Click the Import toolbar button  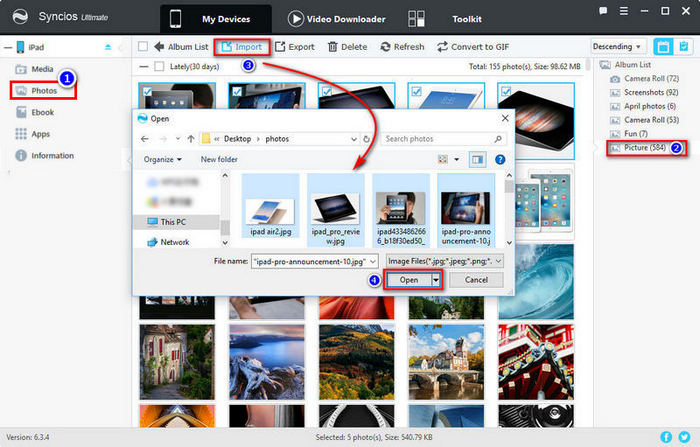tap(242, 47)
